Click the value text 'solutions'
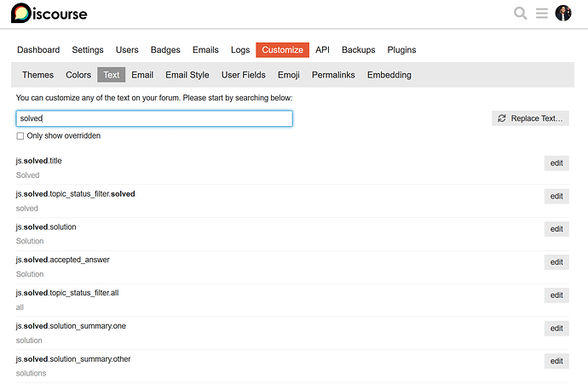 pos(32,373)
